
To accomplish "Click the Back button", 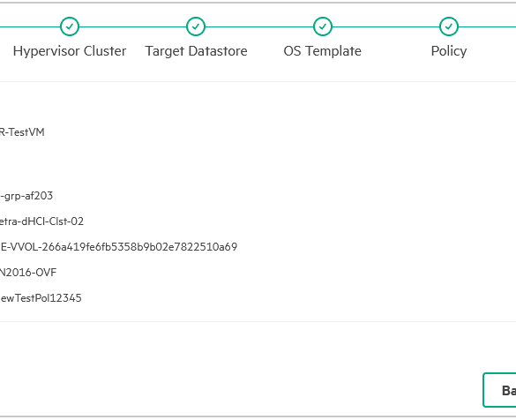I will pyautogui.click(x=499, y=390).
